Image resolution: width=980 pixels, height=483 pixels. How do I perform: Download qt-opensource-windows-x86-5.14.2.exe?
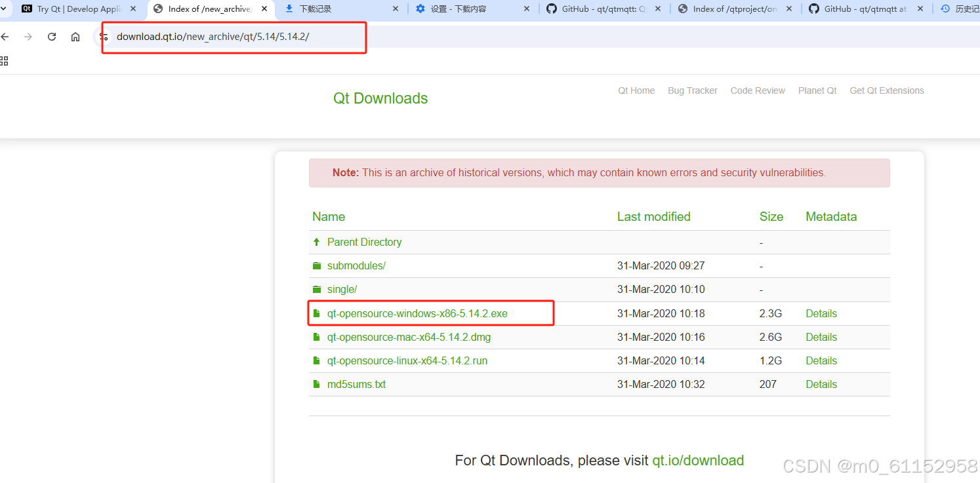[417, 313]
